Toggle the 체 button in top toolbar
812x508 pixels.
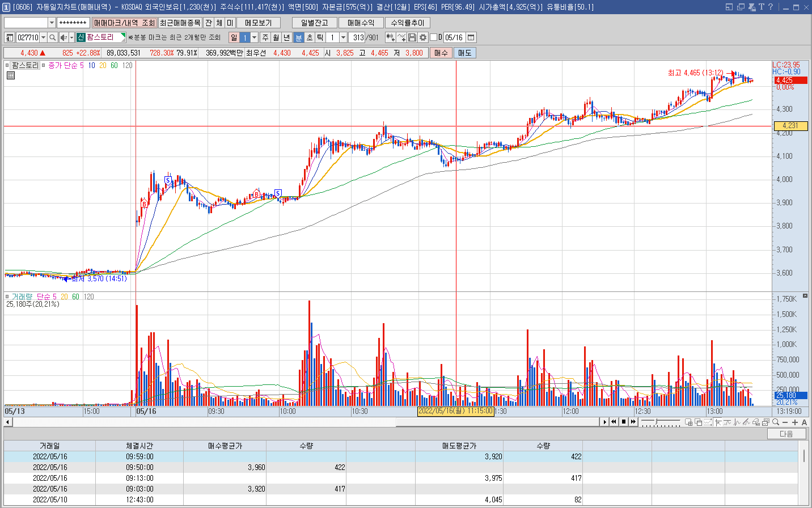click(x=219, y=23)
